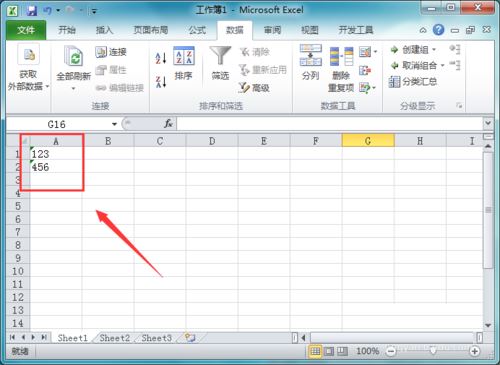The image size is (500, 365).
Task: Expand the Ungroup (取消组合) dropdown arrow
Action: (x=442, y=65)
